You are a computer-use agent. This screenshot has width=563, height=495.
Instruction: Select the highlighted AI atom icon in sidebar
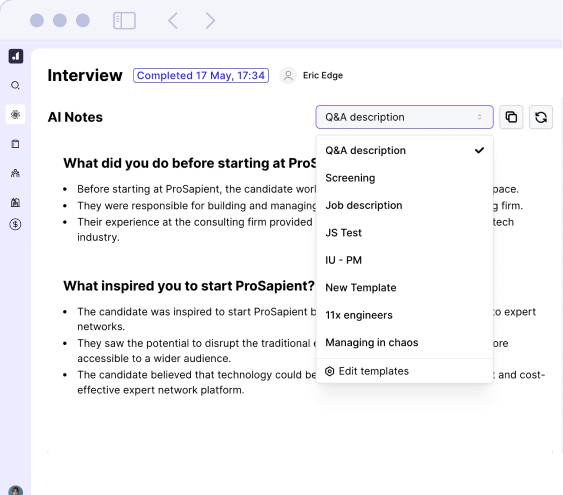click(15, 115)
